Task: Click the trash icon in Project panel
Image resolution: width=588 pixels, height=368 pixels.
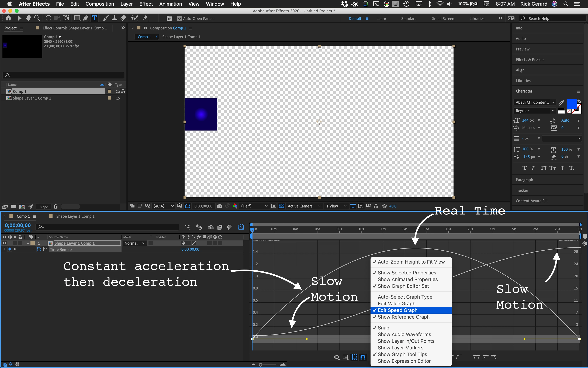Action: (56, 207)
